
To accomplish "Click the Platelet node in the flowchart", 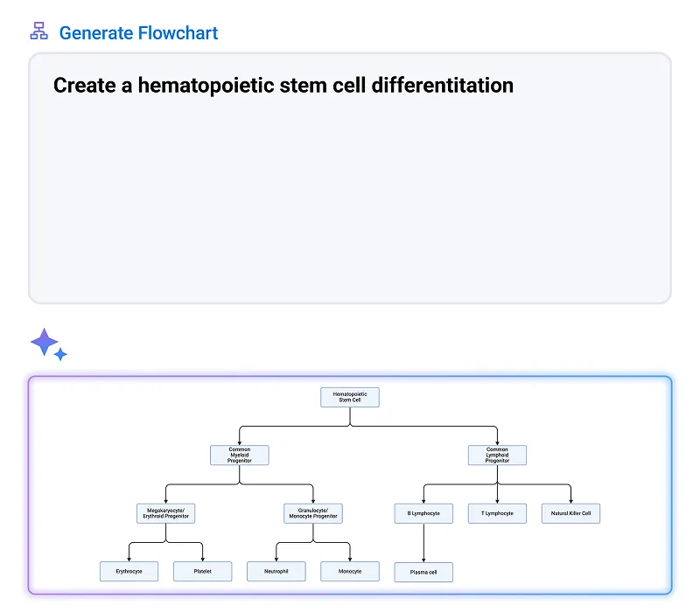I will click(202, 571).
